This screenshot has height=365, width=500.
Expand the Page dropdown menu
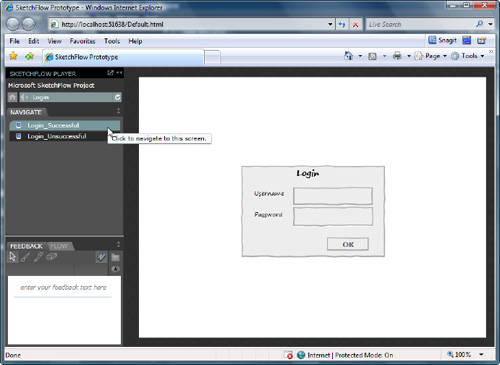pyautogui.click(x=445, y=56)
